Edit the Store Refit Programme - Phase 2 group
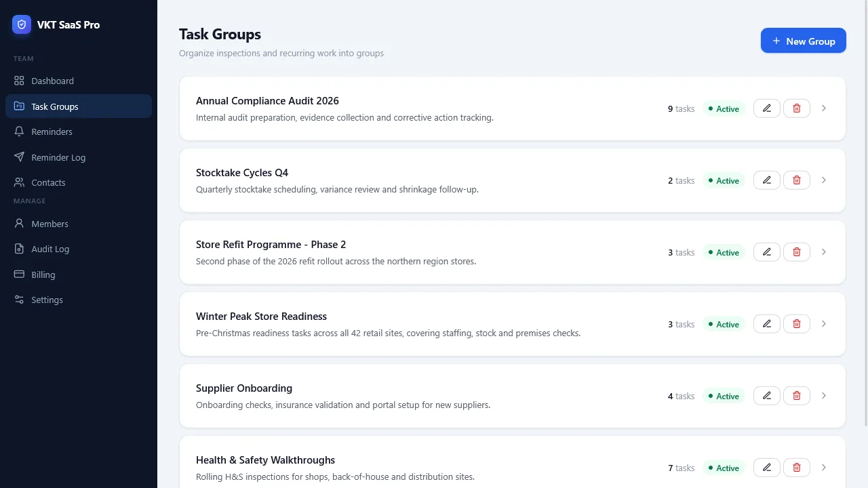Viewport: 868px width, 488px height. click(767, 252)
